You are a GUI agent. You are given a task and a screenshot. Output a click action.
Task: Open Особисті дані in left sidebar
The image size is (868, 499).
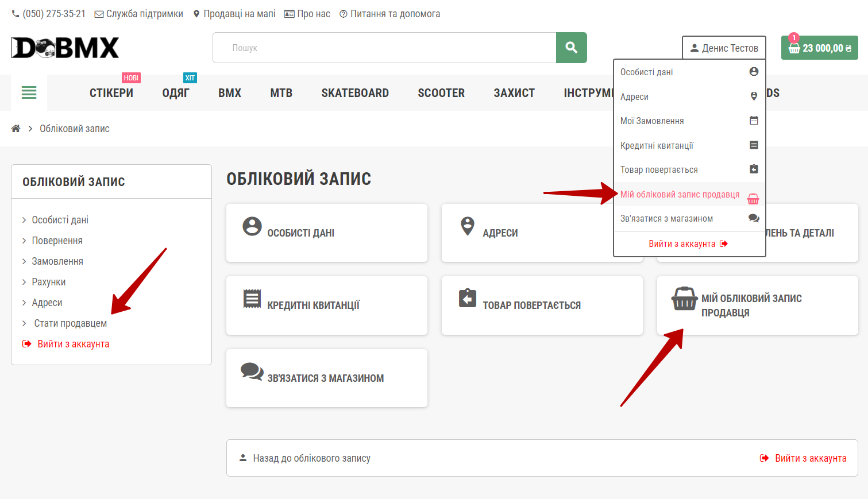coord(60,220)
